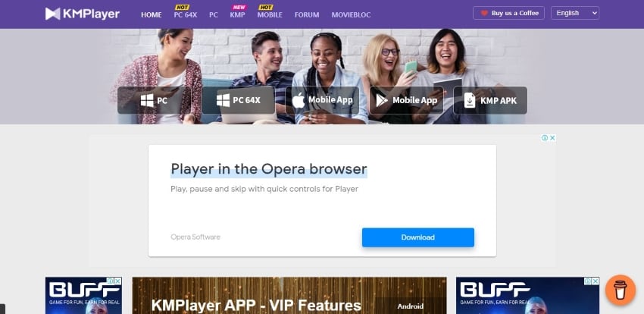This screenshot has width=644, height=314.
Task: Click the download file icon on KMP APK
Action: pyautogui.click(x=470, y=100)
